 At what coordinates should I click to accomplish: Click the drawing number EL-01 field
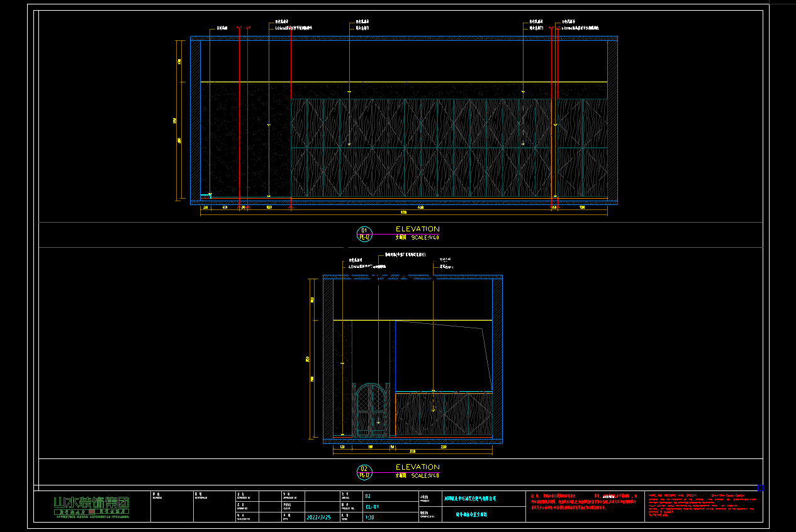[372, 507]
